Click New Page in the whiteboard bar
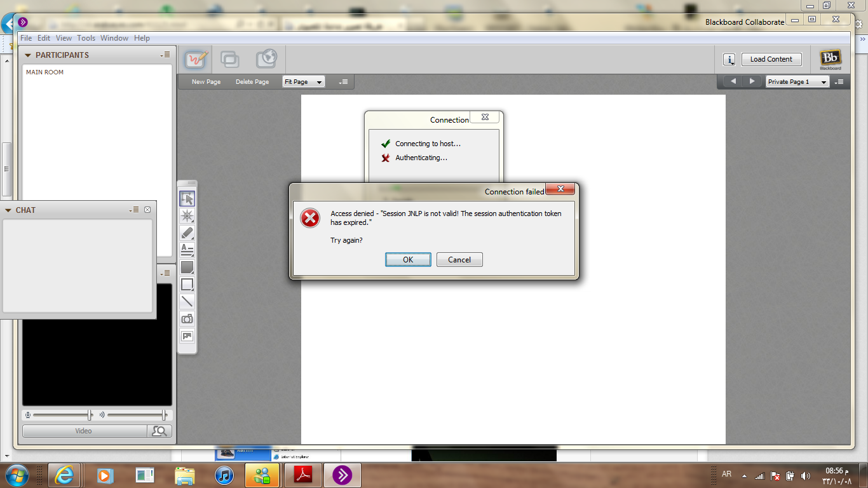868x488 pixels. click(x=207, y=82)
